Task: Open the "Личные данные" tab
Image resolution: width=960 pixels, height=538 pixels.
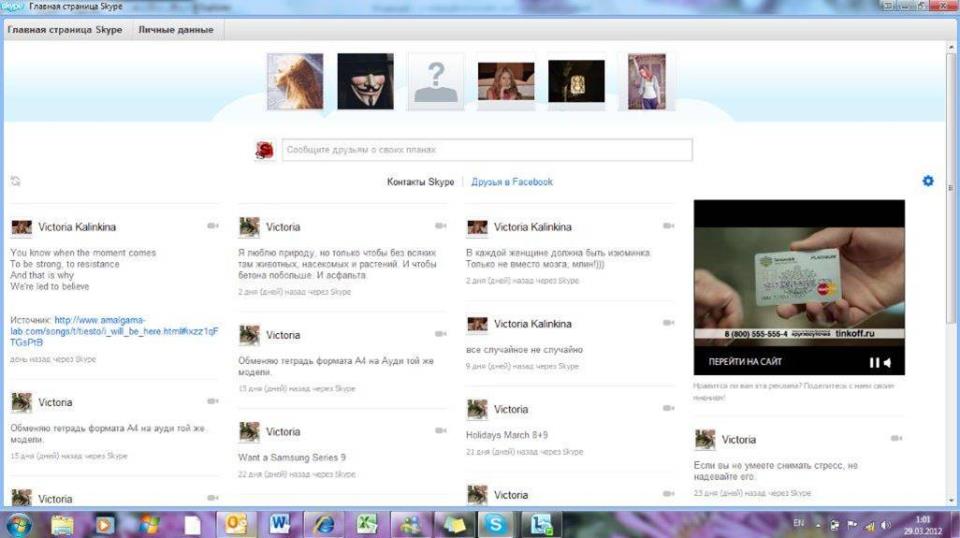Action: point(176,29)
